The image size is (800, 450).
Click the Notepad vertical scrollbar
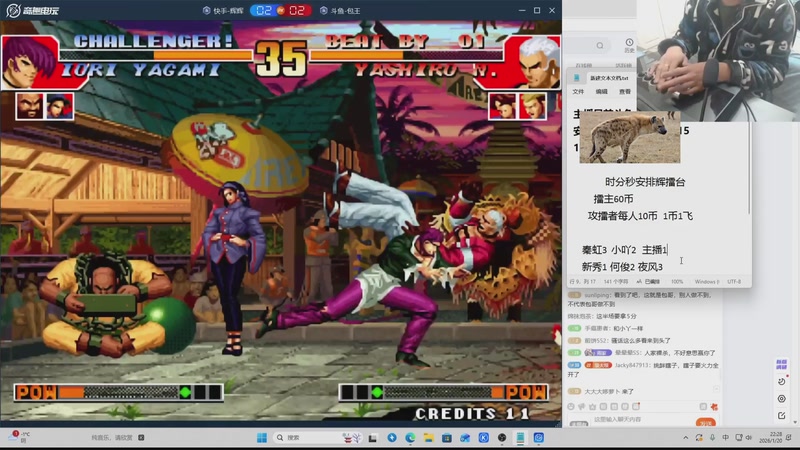tap(749, 168)
